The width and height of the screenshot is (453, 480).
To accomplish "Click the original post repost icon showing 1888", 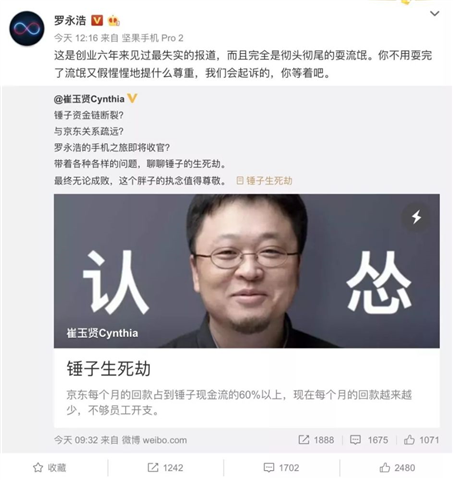I will (x=304, y=440).
